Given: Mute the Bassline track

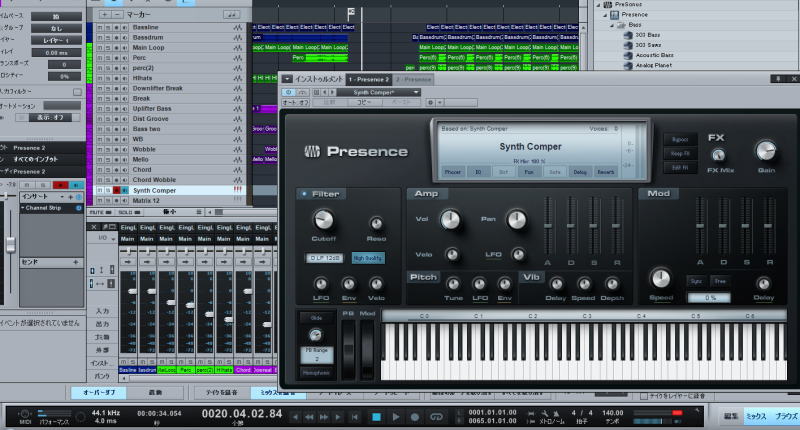Looking at the screenshot, I should [x=100, y=28].
